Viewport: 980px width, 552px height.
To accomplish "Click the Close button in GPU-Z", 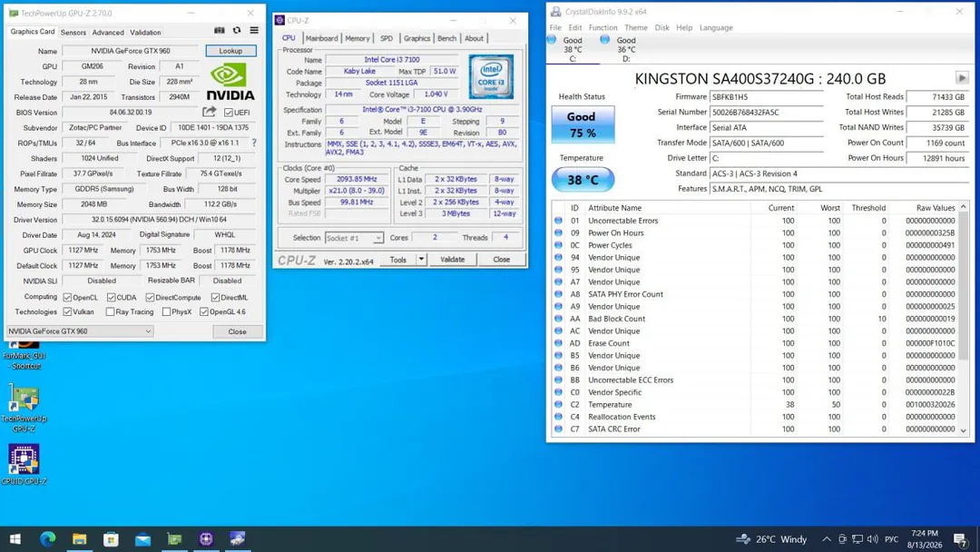I will (x=237, y=331).
